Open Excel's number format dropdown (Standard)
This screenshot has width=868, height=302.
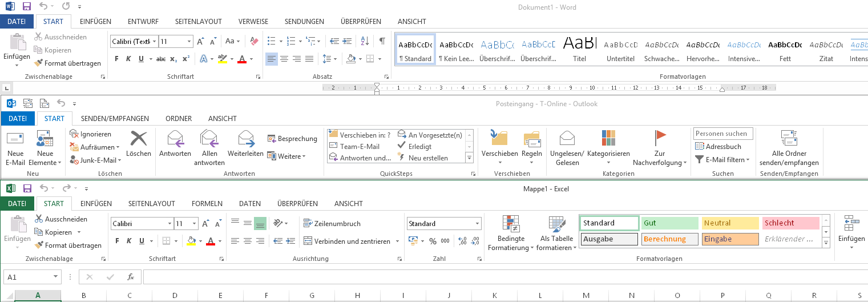pos(478,224)
